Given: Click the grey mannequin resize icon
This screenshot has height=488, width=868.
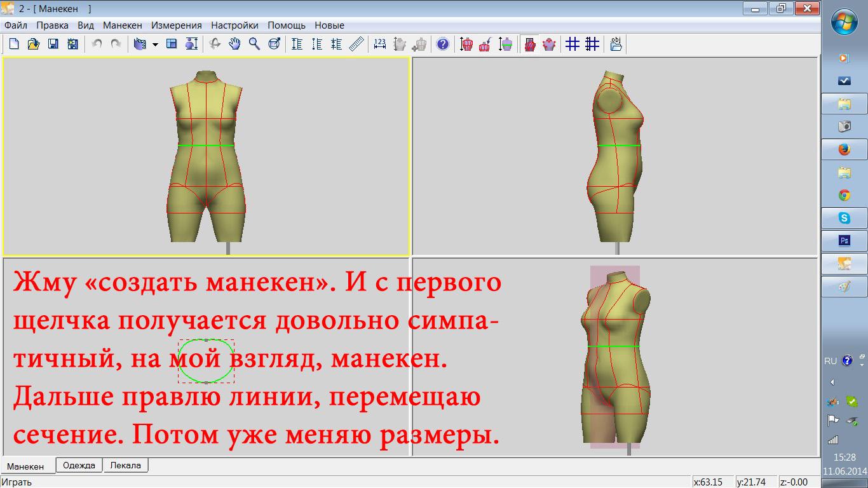Looking at the screenshot, I should tap(400, 44).
